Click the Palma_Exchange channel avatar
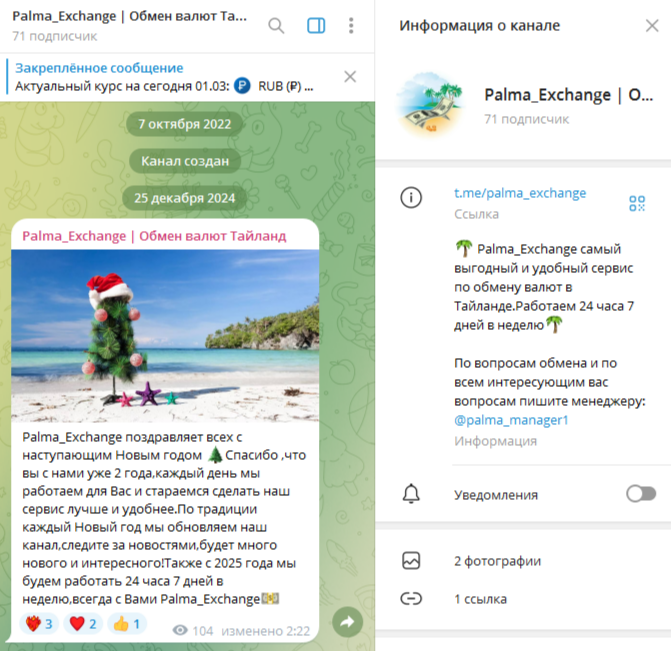Viewport: 671px width, 651px height. tap(432, 104)
